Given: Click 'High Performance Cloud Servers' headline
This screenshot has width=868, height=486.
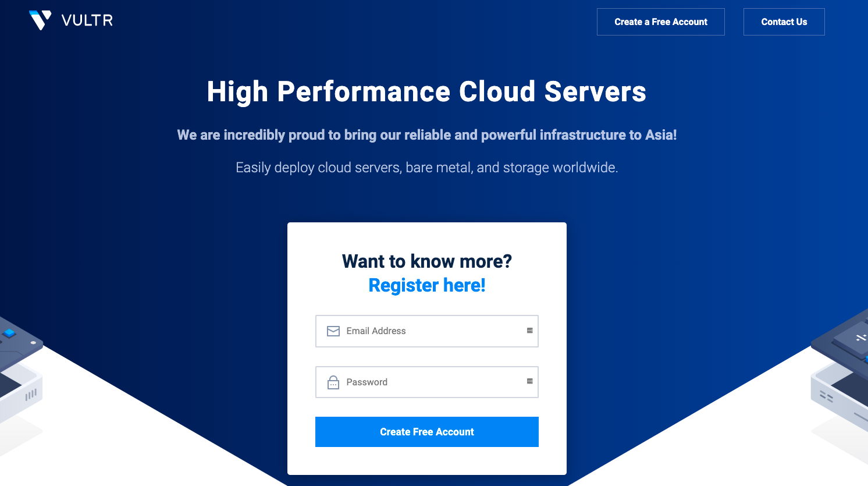Looking at the screenshot, I should pos(426,92).
